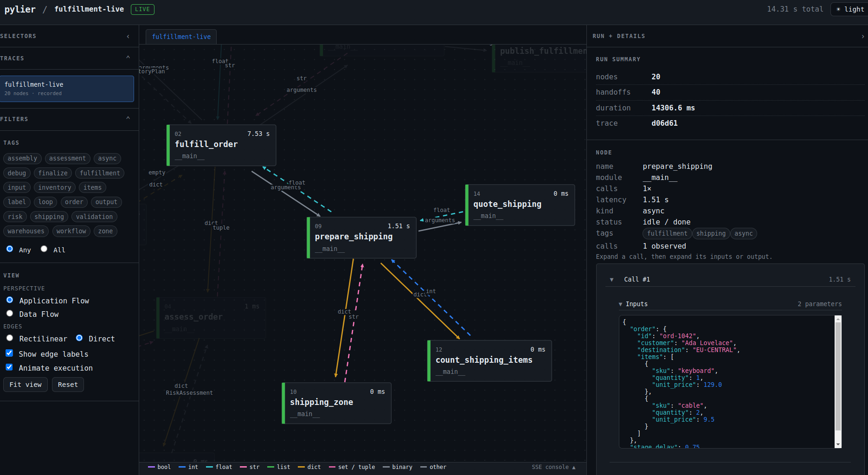Collapse the Filters section
This screenshot has height=475, width=868.
[128, 118]
